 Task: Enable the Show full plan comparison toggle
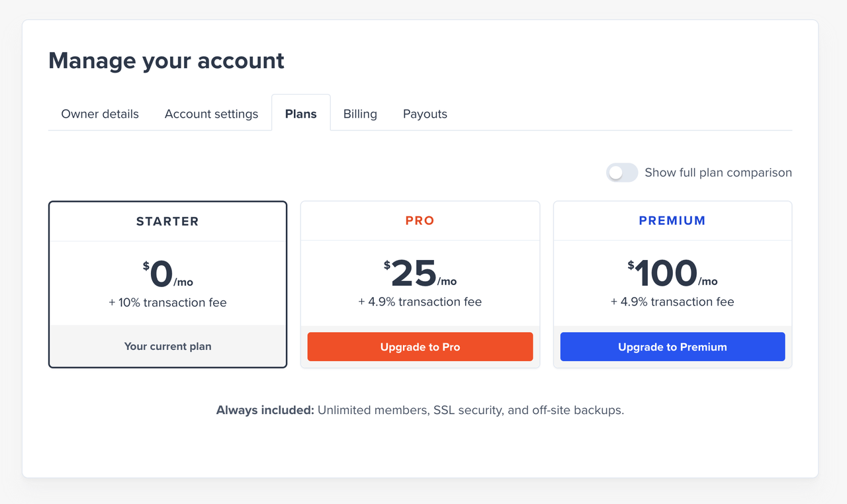coord(621,172)
